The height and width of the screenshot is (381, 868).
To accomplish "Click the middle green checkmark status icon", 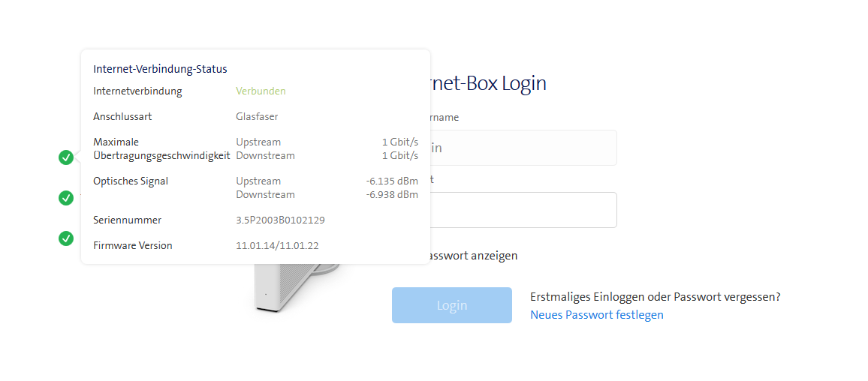I will 66,197.
